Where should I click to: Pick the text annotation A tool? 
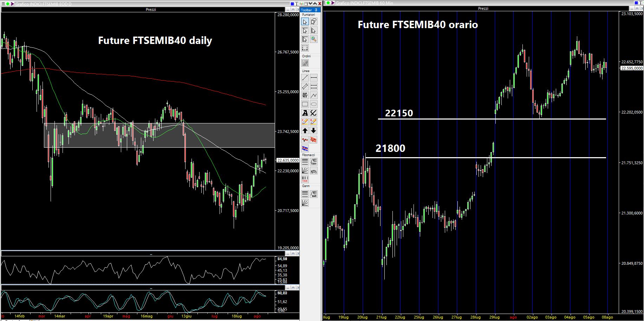305,113
